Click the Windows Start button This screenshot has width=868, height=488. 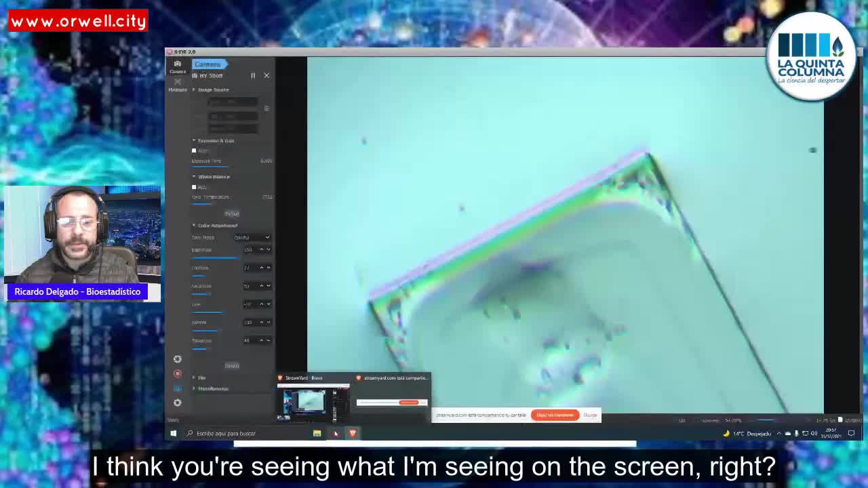click(x=173, y=433)
